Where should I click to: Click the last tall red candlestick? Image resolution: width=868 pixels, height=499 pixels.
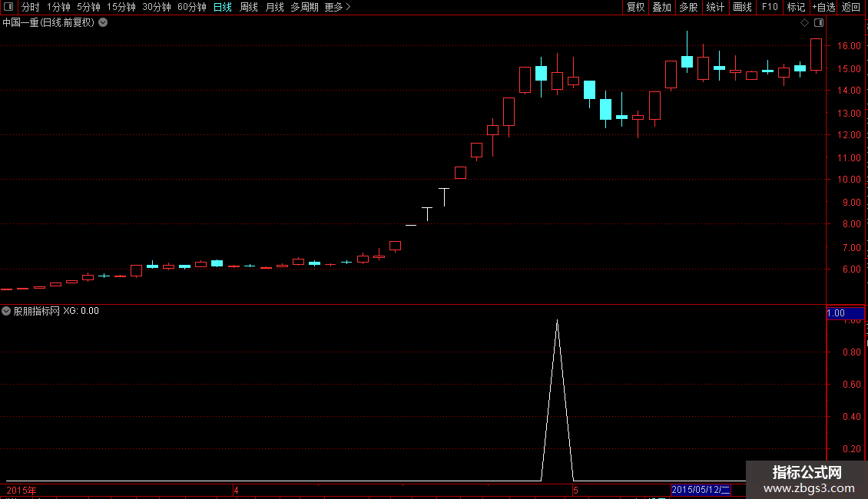coord(816,55)
